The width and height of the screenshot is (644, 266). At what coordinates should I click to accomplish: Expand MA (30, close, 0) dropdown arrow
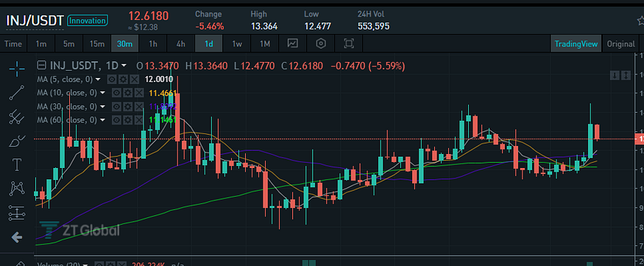102,107
